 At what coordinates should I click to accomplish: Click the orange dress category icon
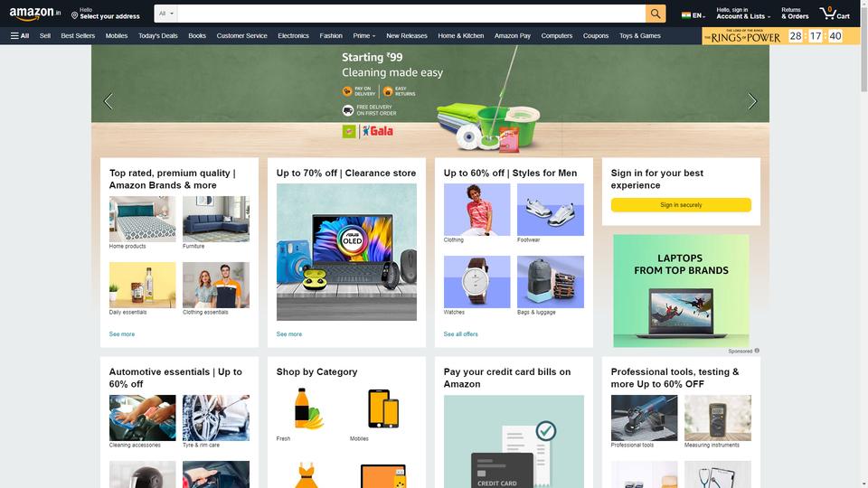[x=307, y=475]
